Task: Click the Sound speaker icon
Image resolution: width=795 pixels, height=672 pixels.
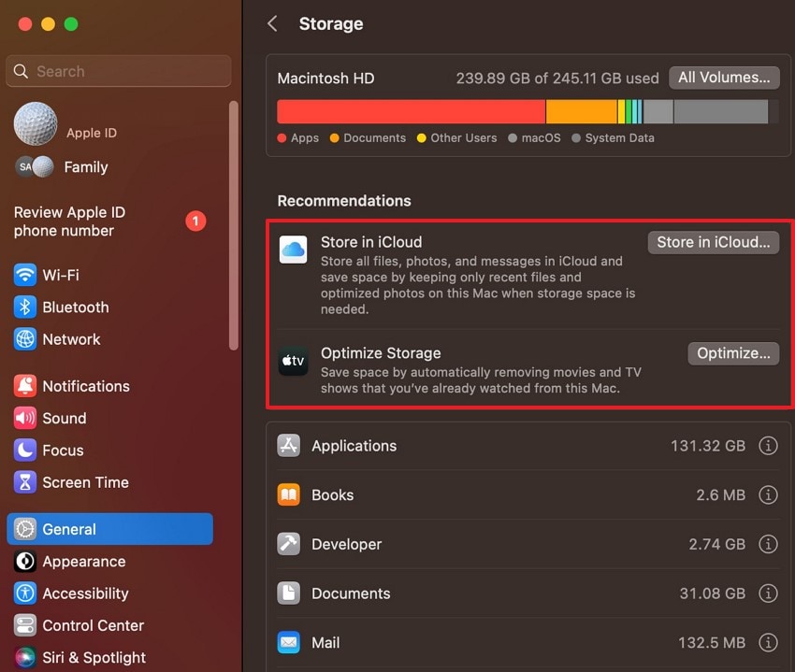Action: click(x=25, y=418)
